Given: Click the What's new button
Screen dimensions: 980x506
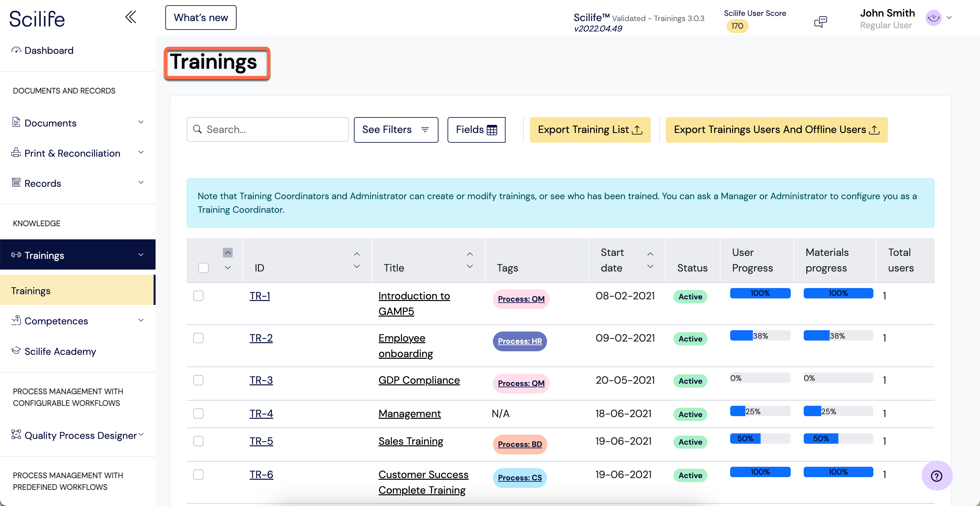Looking at the screenshot, I should pyautogui.click(x=201, y=18).
